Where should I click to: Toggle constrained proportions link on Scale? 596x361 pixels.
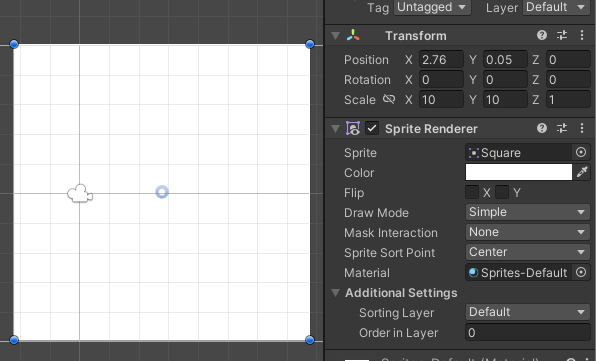pyautogui.click(x=388, y=100)
